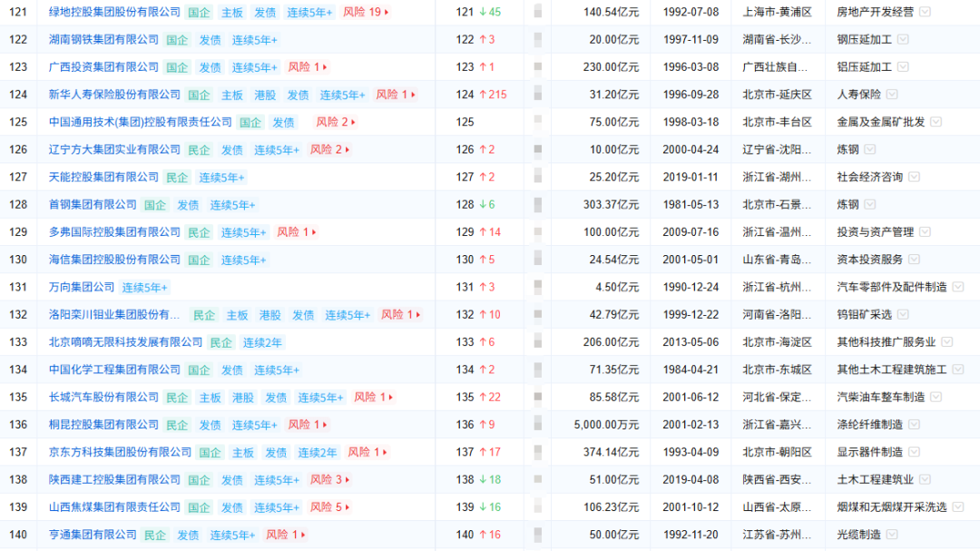Expand 风险 1 tag for 广西投资集团
This screenshot has height=551, width=980.
pos(307,67)
